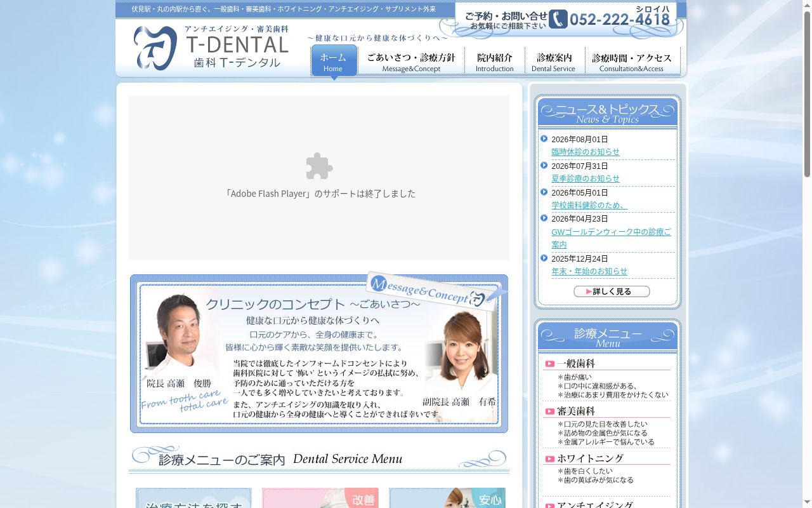The height and width of the screenshot is (508, 812).
Task: Open the GWゴールデンウィーク中の診療ご案内 link
Action: 611,238
